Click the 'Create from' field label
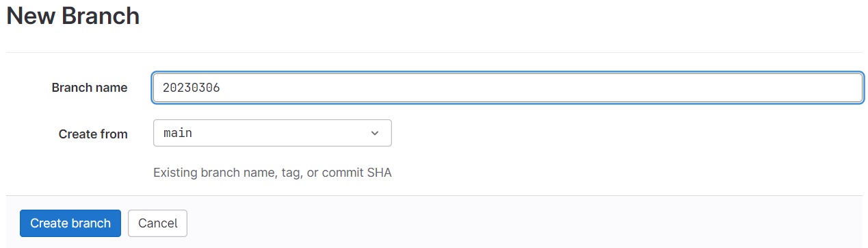 point(93,134)
